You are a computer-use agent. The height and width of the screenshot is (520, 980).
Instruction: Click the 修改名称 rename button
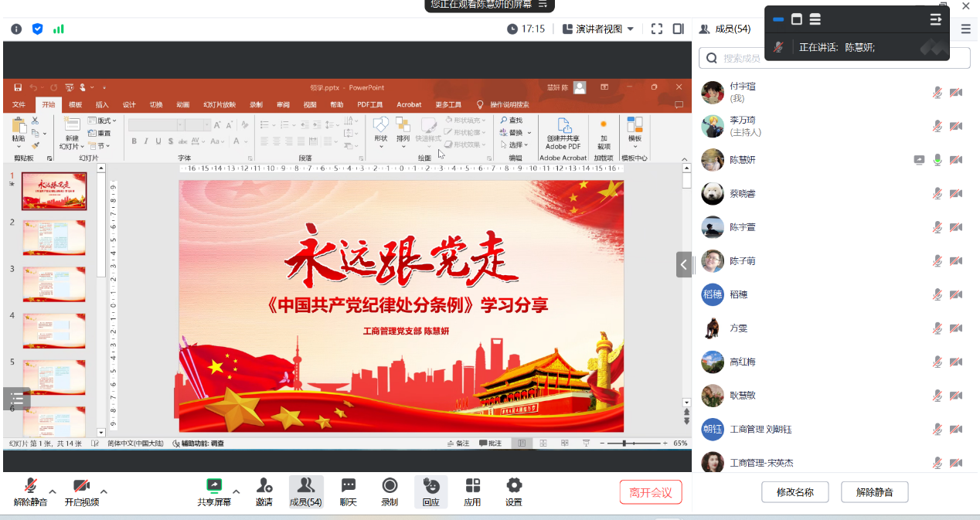click(795, 492)
